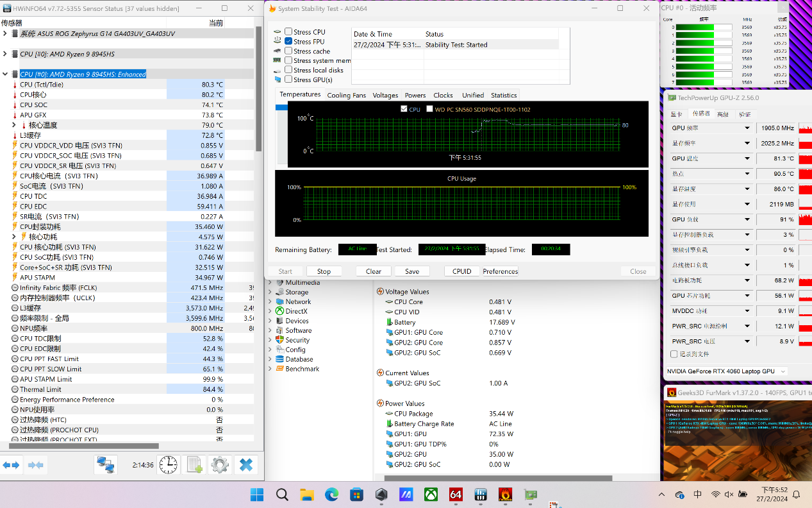Click the Save button
The width and height of the screenshot is (812, 508).
pos(412,271)
